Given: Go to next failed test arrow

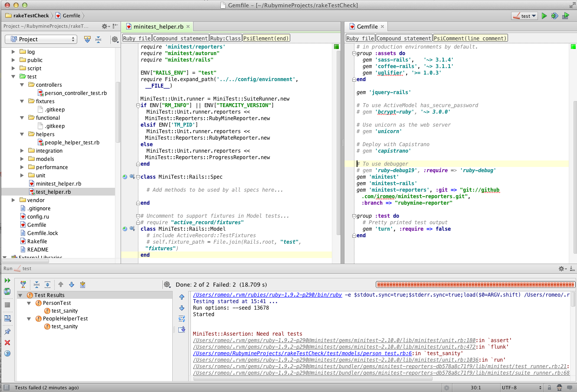Looking at the screenshot, I should tap(72, 284).
